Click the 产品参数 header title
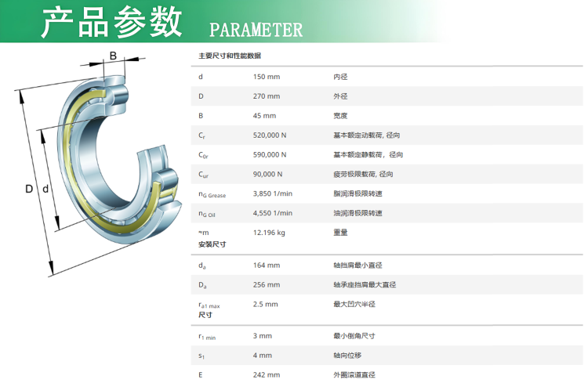 pyautogui.click(x=111, y=23)
